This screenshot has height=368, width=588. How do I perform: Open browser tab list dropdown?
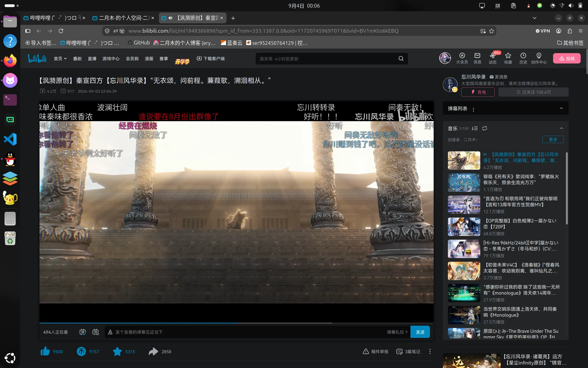pos(534,18)
